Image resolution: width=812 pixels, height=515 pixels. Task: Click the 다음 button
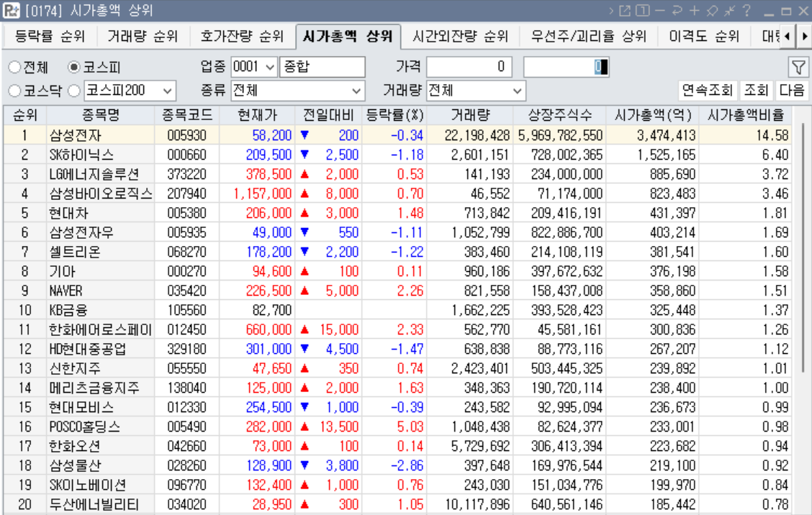[792, 91]
